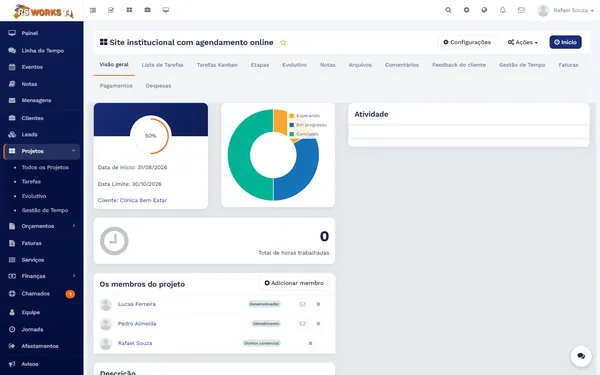Select Todos os Projetos submenu item
Screen dimensions: 600x375
click(45, 167)
